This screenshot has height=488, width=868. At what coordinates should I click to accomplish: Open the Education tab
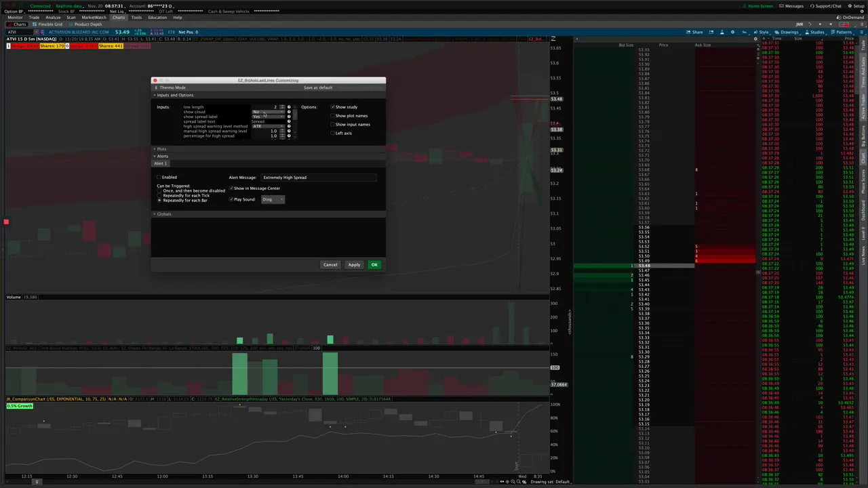(x=157, y=18)
